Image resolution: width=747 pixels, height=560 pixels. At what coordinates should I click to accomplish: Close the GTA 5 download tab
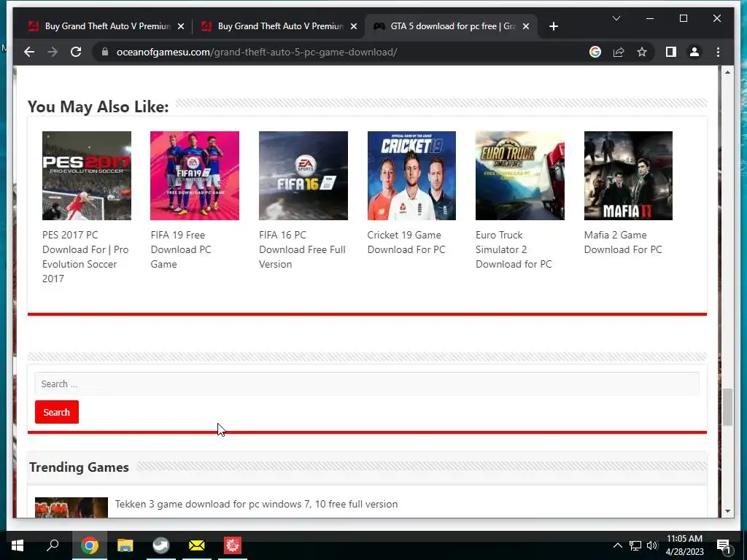click(525, 27)
